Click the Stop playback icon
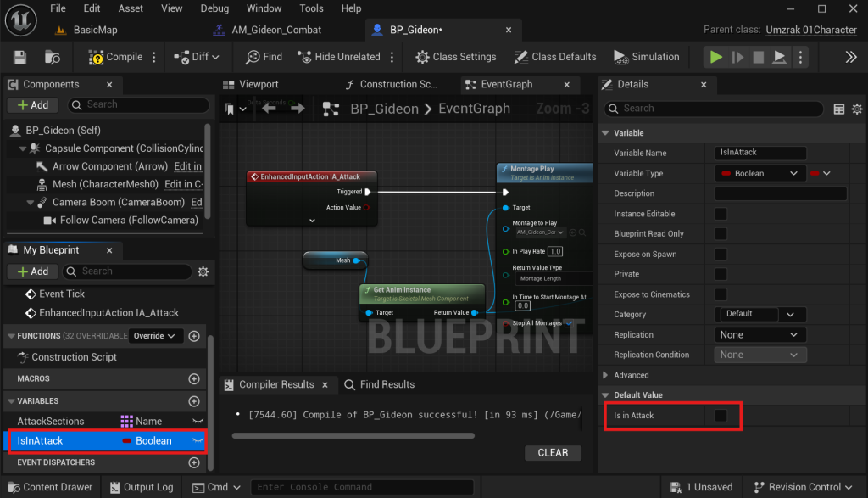The width and height of the screenshot is (868, 498). point(759,57)
